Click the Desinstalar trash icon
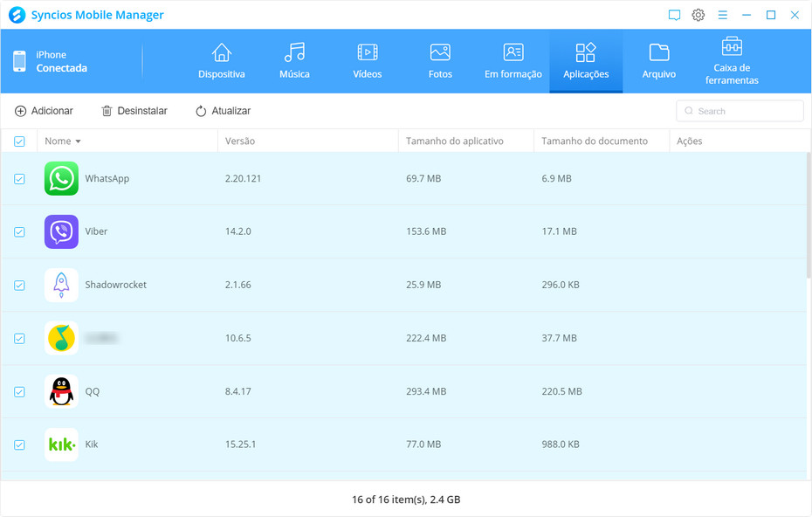This screenshot has height=517, width=812. (107, 111)
